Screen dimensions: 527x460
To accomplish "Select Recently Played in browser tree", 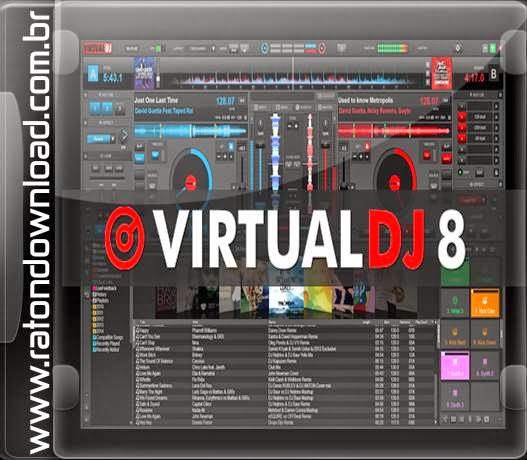I will pyautogui.click(x=106, y=344).
